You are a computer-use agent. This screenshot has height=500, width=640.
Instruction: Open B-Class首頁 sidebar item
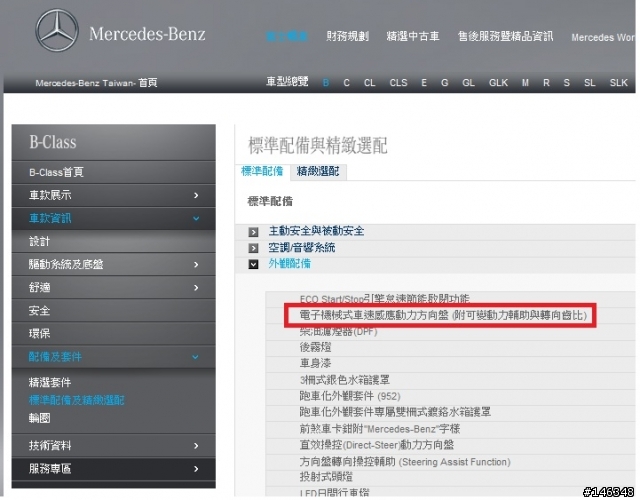(113, 172)
